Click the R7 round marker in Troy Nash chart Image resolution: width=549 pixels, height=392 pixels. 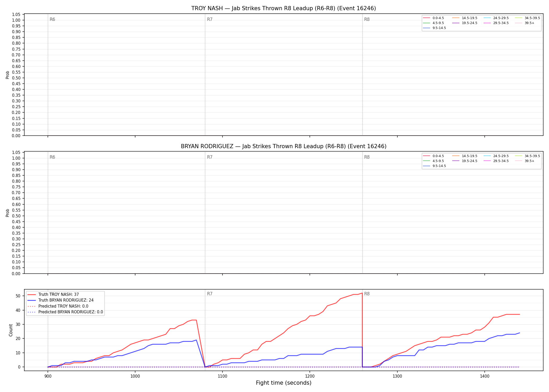point(210,20)
